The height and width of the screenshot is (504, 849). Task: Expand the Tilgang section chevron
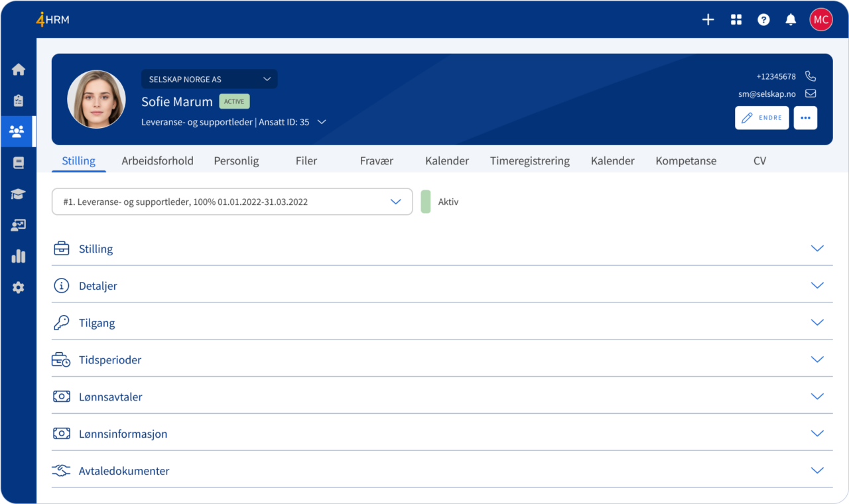click(x=817, y=323)
